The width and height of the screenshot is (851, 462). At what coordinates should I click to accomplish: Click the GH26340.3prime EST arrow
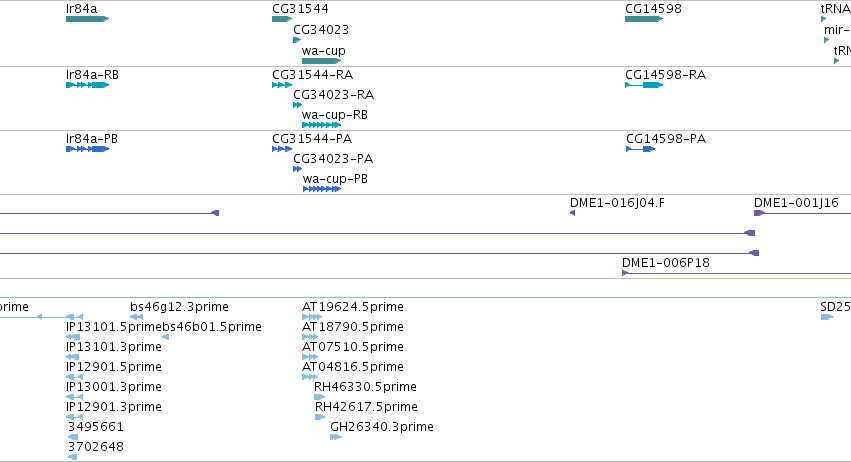(x=336, y=436)
